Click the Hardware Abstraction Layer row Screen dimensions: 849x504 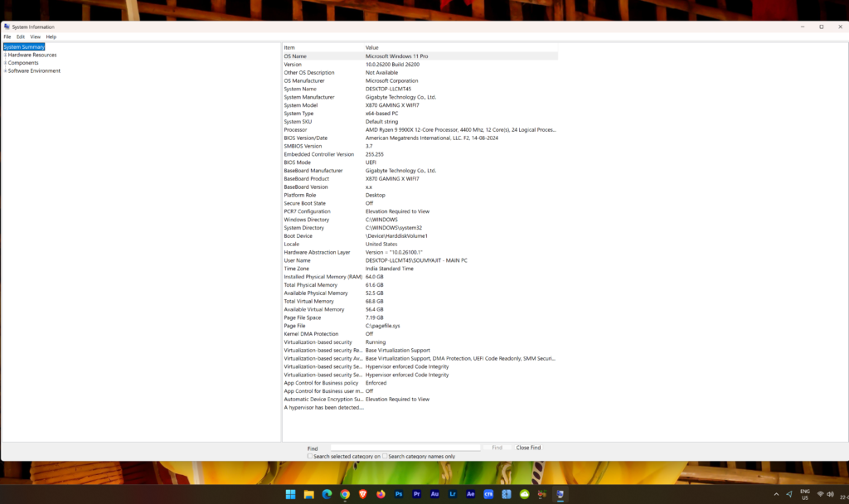tap(420, 252)
